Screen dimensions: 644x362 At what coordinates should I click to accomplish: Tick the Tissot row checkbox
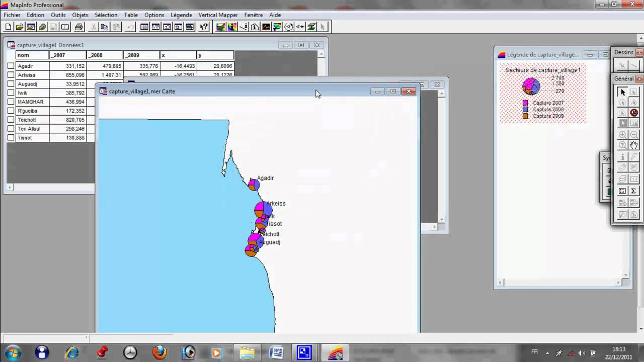pos(11,138)
